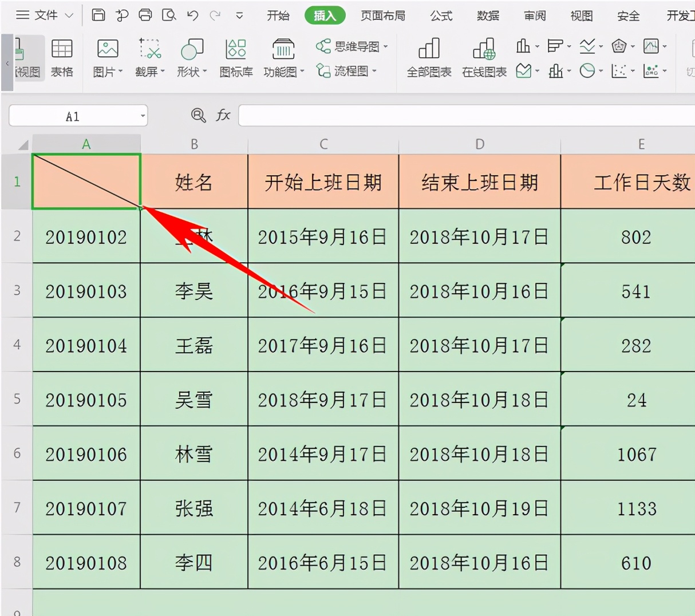This screenshot has width=695, height=616.
Task: Expand the 图片 picture dropdown
Action: pos(121,72)
